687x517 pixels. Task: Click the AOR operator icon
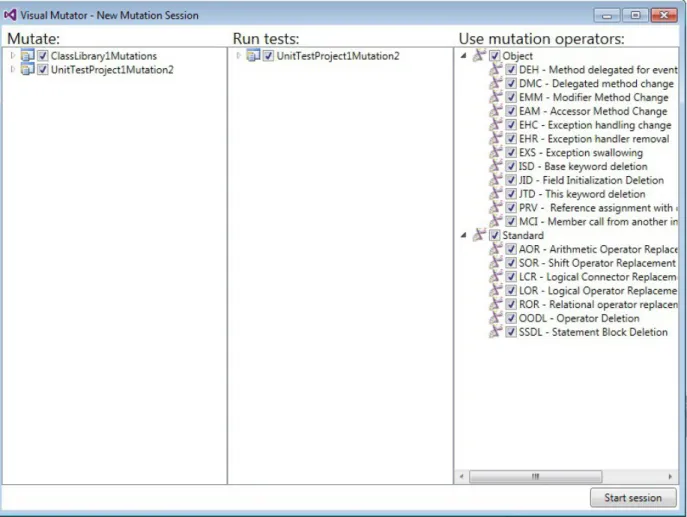(496, 248)
